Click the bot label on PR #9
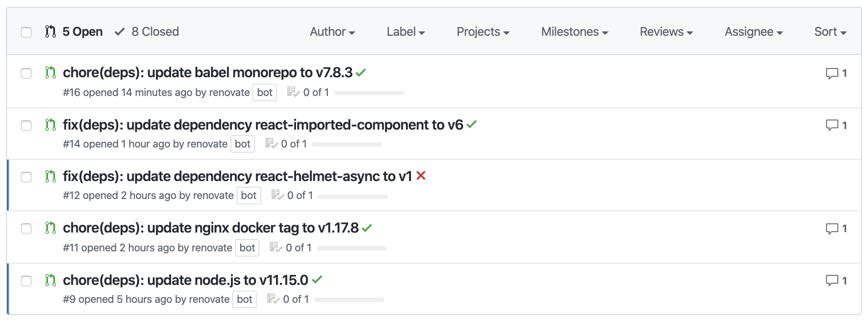This screenshot has width=868, height=322. pos(245,299)
